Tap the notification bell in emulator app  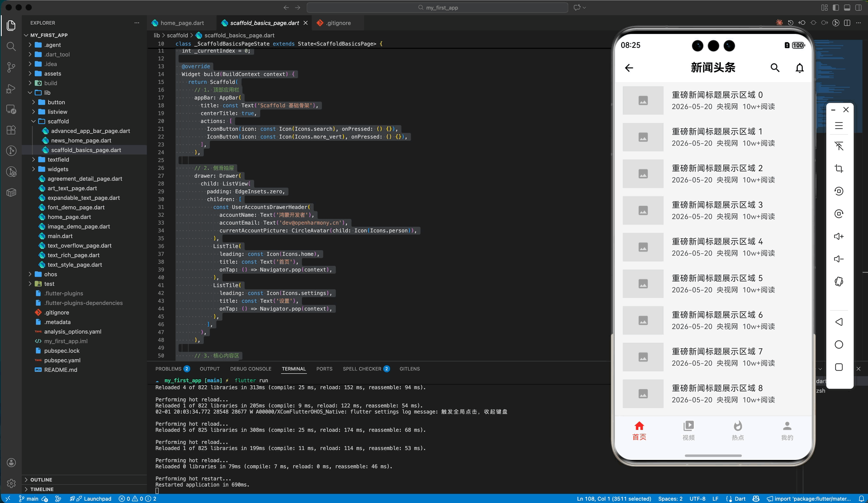799,68
